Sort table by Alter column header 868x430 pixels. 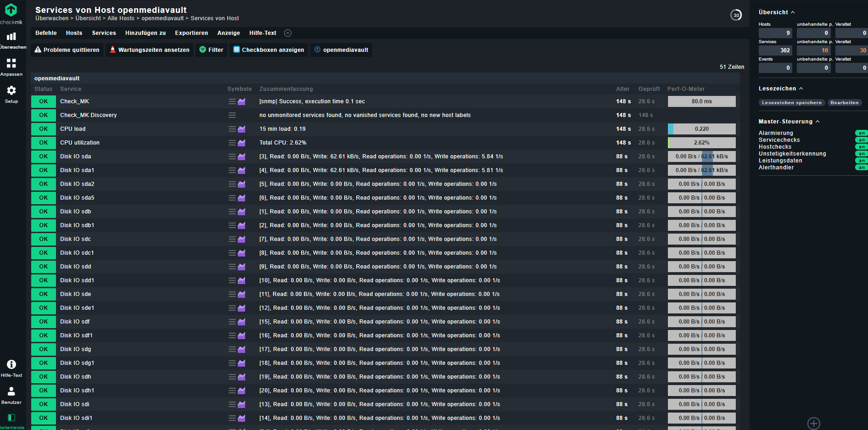[622, 89]
